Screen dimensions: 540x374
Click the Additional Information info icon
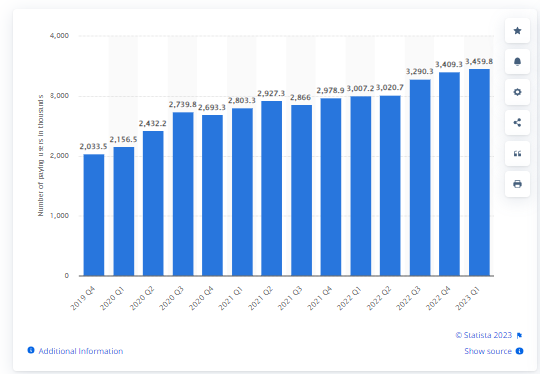pos(31,351)
